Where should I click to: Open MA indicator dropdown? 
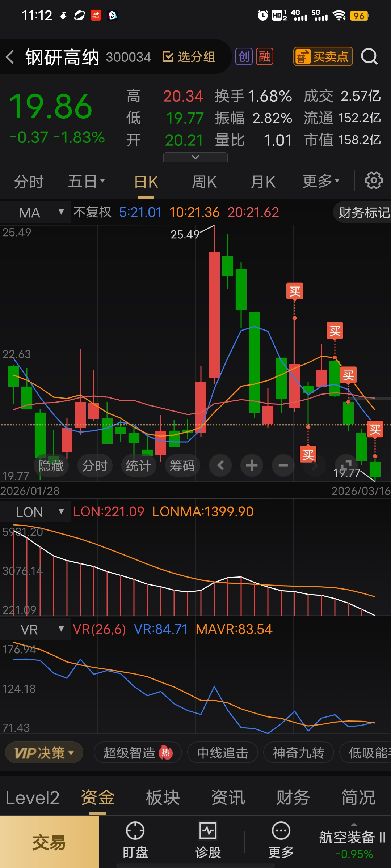click(x=35, y=212)
